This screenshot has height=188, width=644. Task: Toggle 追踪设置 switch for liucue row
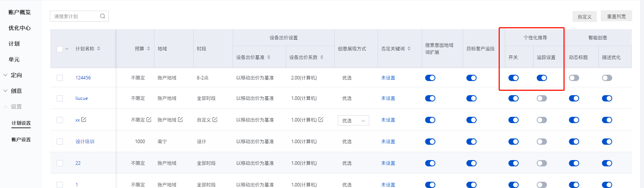[542, 98]
